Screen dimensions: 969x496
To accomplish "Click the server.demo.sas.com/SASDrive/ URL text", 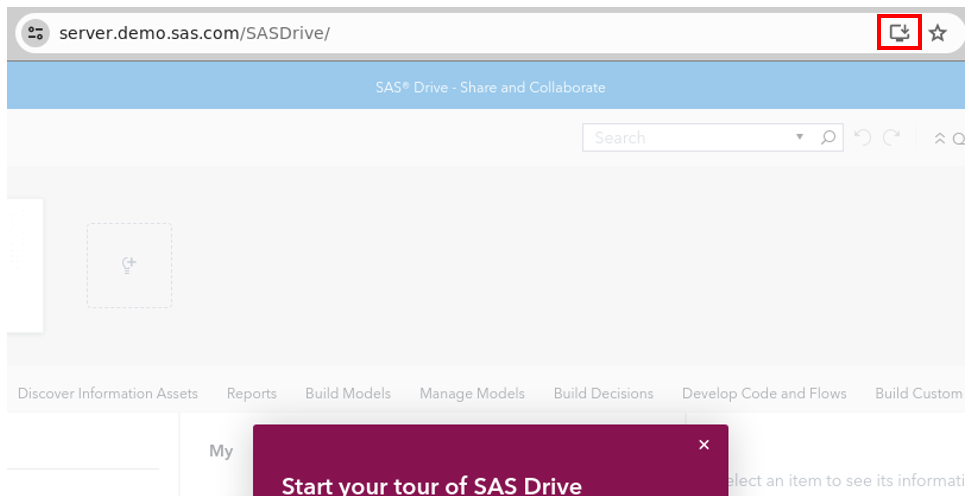I will click(195, 33).
